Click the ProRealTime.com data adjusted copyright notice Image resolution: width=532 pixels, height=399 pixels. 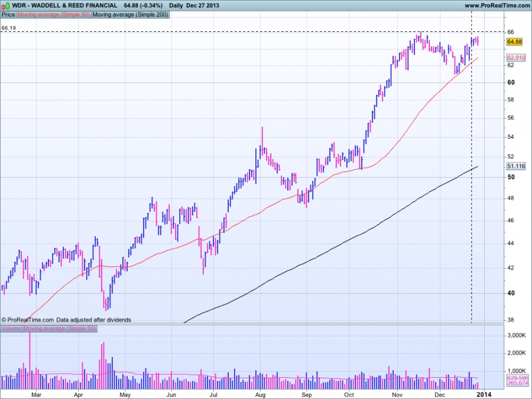pos(66,320)
